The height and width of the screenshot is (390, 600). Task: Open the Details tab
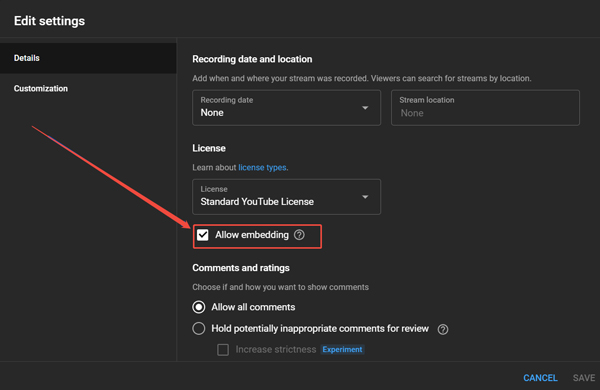pyautogui.click(x=88, y=58)
